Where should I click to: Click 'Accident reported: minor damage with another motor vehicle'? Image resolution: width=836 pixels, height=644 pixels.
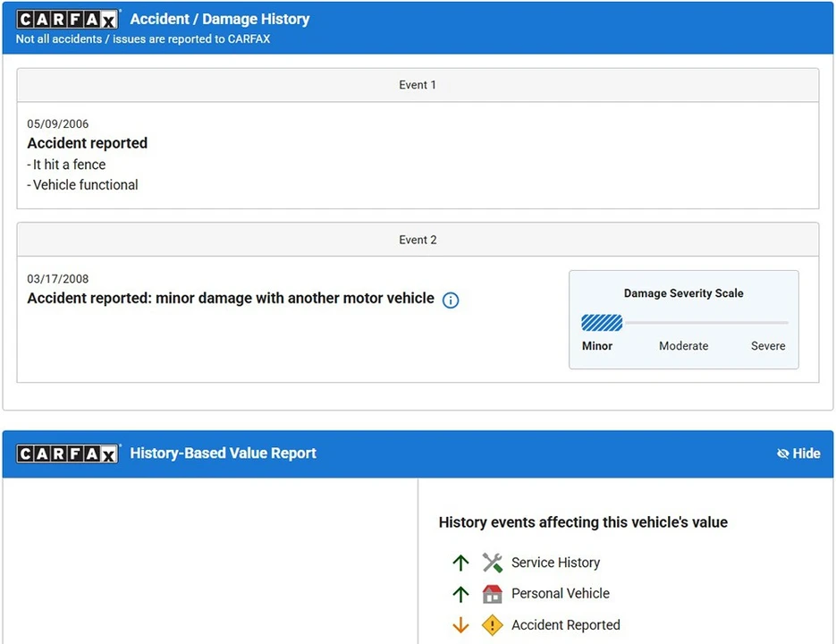(231, 298)
